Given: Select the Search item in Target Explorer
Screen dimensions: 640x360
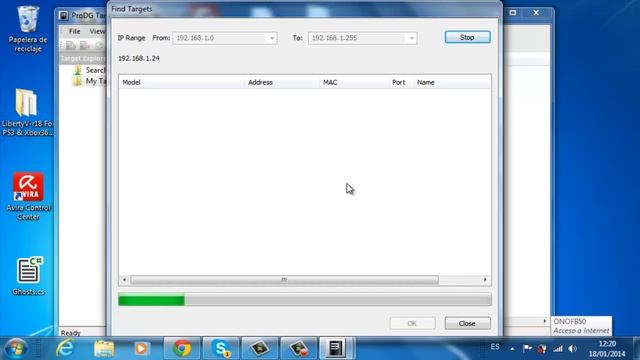Looking at the screenshot, I should [96, 70].
